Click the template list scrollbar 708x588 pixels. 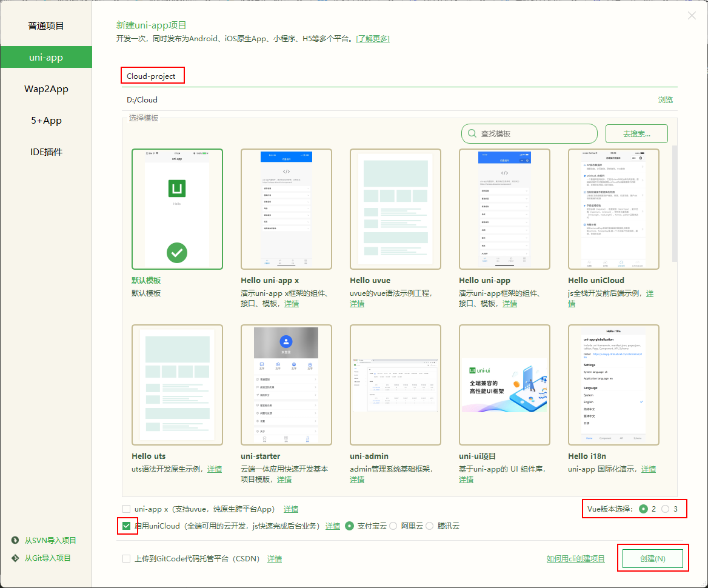point(675,204)
